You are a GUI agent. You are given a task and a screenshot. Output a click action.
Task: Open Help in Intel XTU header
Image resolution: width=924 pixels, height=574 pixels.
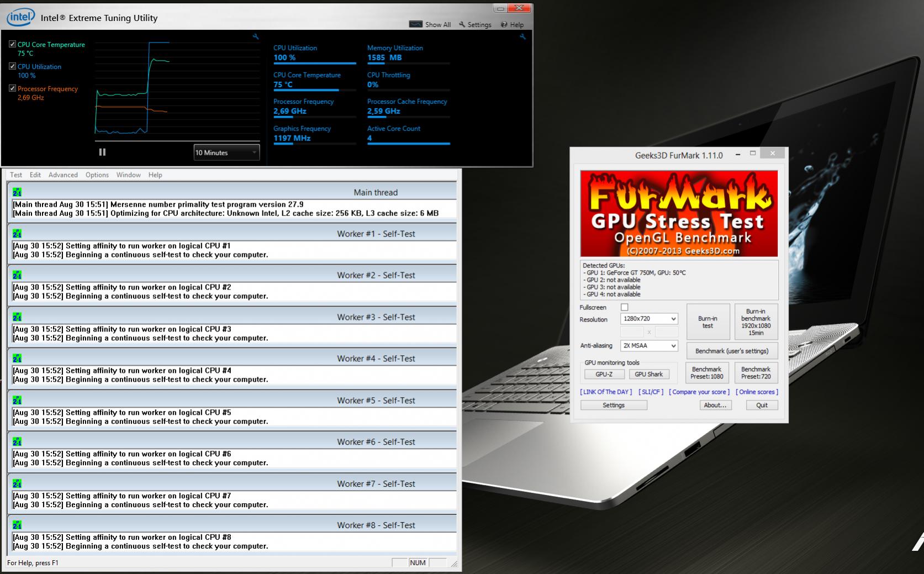[x=512, y=24]
